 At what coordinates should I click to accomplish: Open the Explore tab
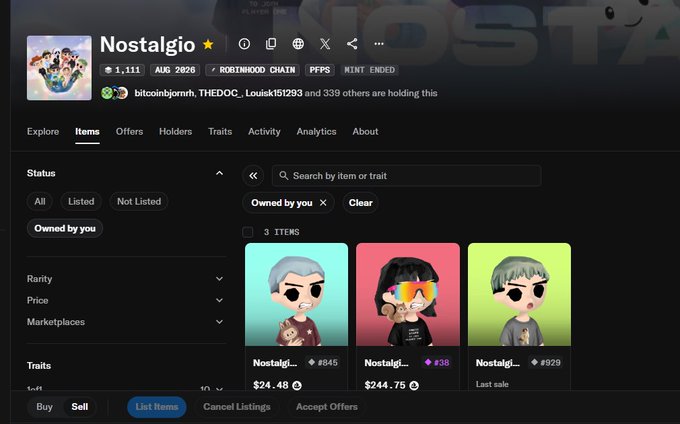43,131
